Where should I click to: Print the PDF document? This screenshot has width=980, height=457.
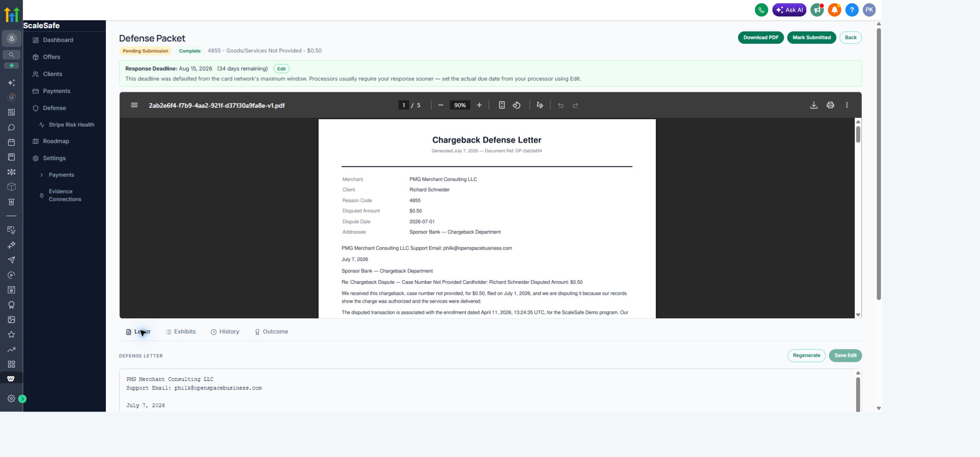coord(830,105)
